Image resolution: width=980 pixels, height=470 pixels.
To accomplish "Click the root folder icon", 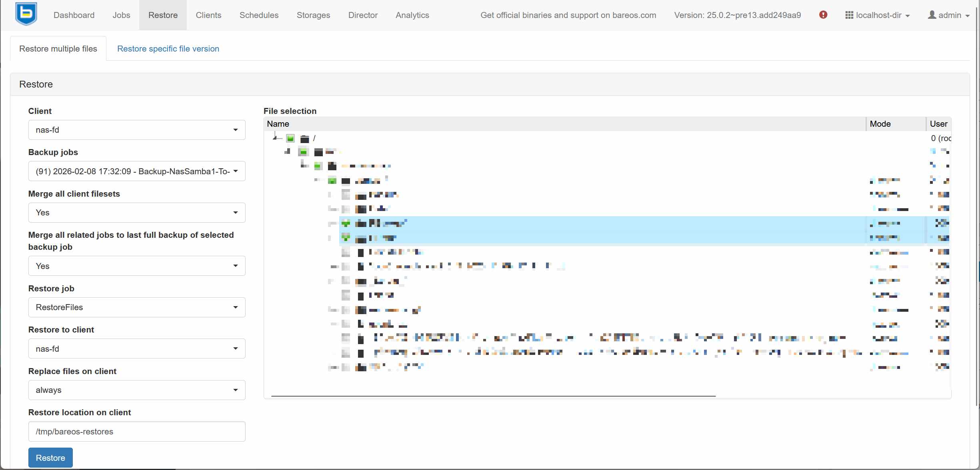I will coord(305,139).
